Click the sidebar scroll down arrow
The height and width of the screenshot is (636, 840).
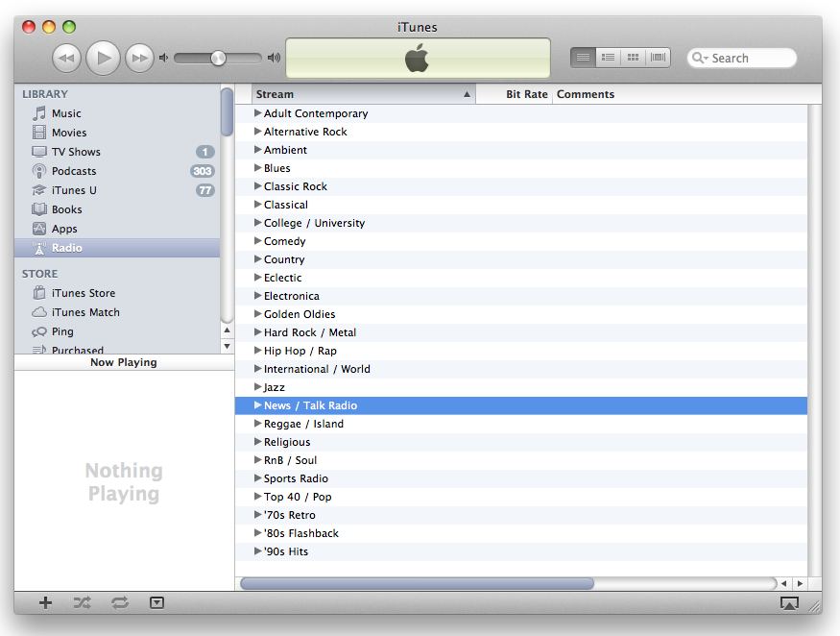[228, 346]
